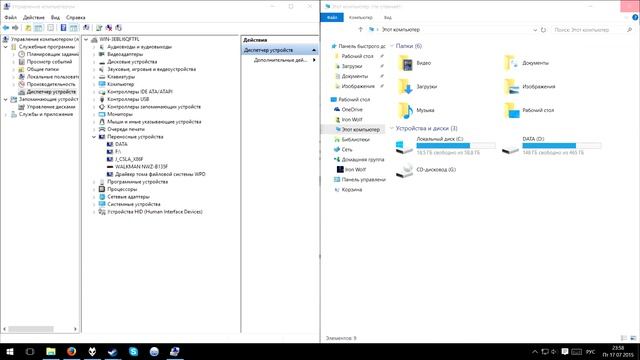The image size is (640, 360).
Task: Open the Music folder icon in Explorer
Action: pos(406,110)
